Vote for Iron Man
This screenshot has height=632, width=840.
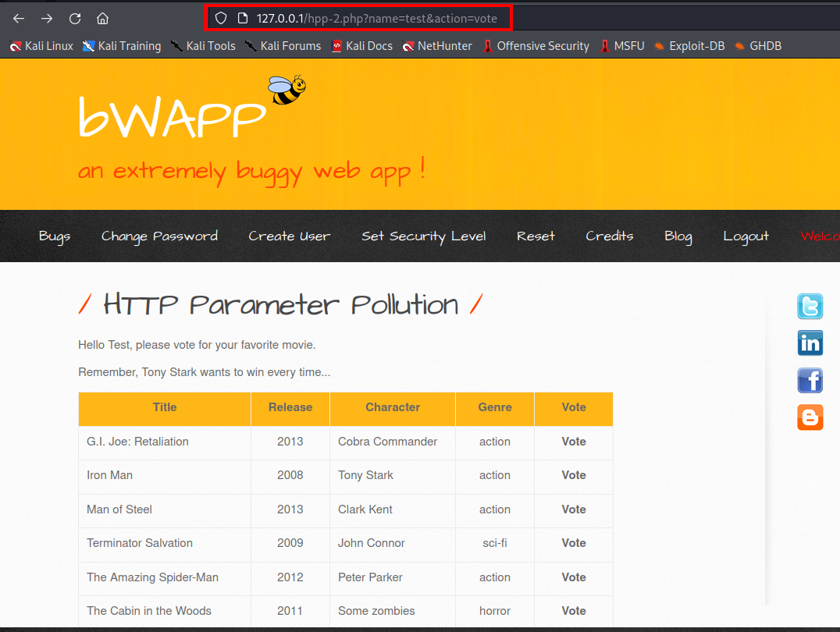click(x=573, y=475)
